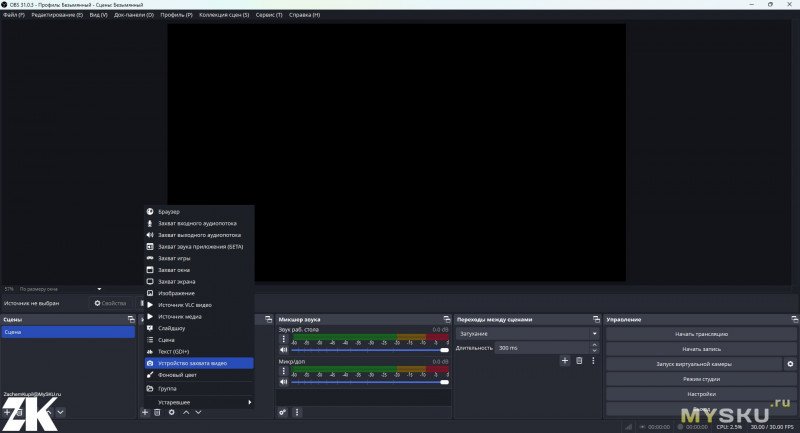Add a Слайдшоу source
Viewport: 800px width, 433px height.
[199, 328]
